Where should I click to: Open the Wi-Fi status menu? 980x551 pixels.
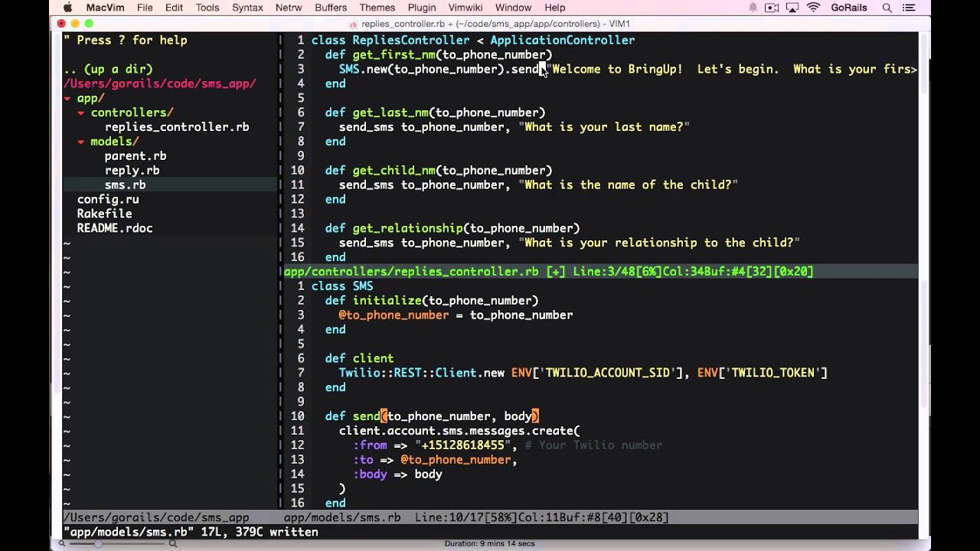(x=813, y=8)
